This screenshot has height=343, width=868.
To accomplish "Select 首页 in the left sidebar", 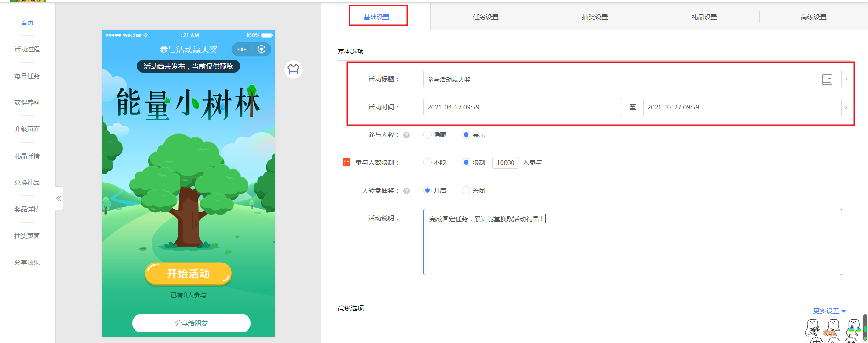I will [27, 23].
